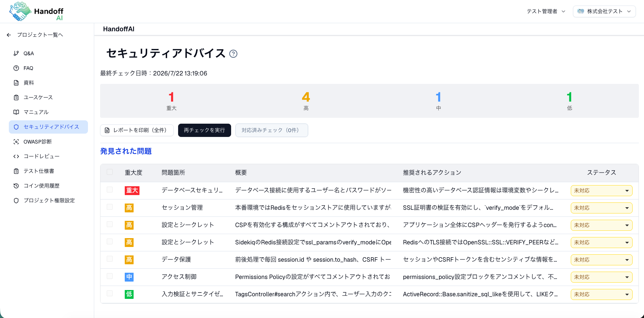The width and height of the screenshot is (644, 318).
Task: Click the セキュリティアドバイス shield icon
Action: 16,127
